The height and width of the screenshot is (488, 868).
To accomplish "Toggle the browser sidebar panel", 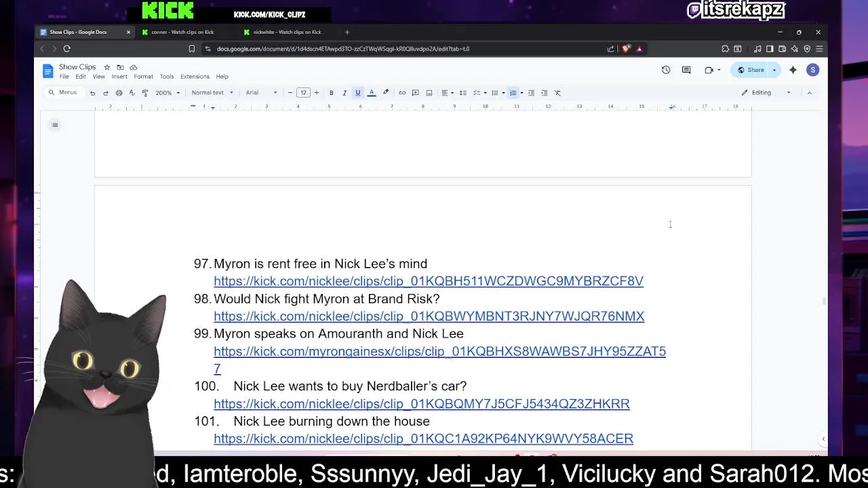I will 770,49.
